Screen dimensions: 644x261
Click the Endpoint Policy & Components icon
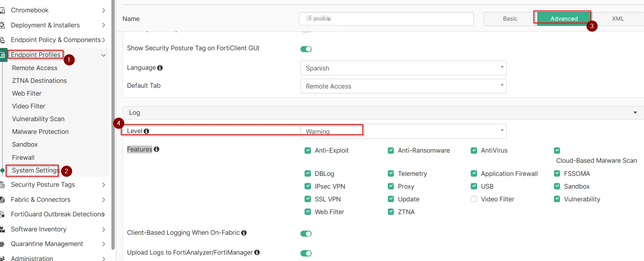click(2, 40)
